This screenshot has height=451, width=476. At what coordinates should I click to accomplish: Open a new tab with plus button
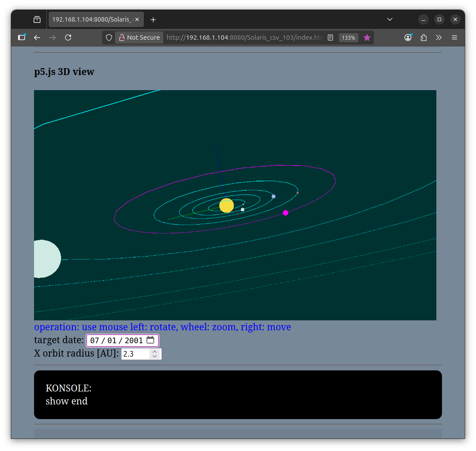tap(153, 19)
